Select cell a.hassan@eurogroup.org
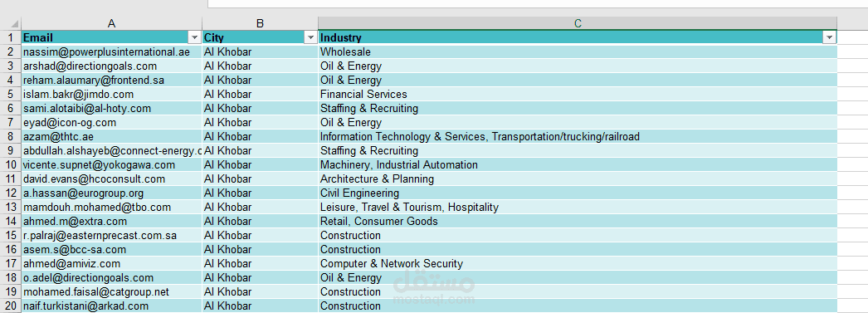868x313 pixels. coord(112,193)
